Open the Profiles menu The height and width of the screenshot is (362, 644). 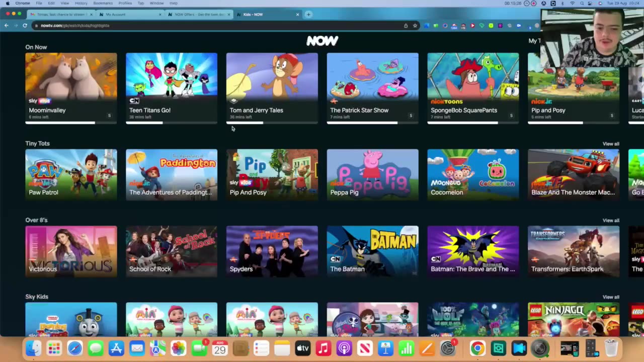click(125, 3)
